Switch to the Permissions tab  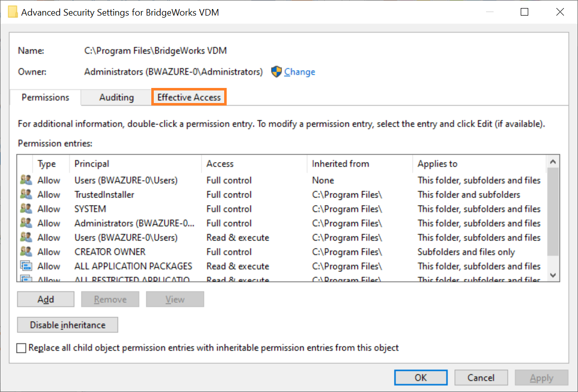point(45,97)
